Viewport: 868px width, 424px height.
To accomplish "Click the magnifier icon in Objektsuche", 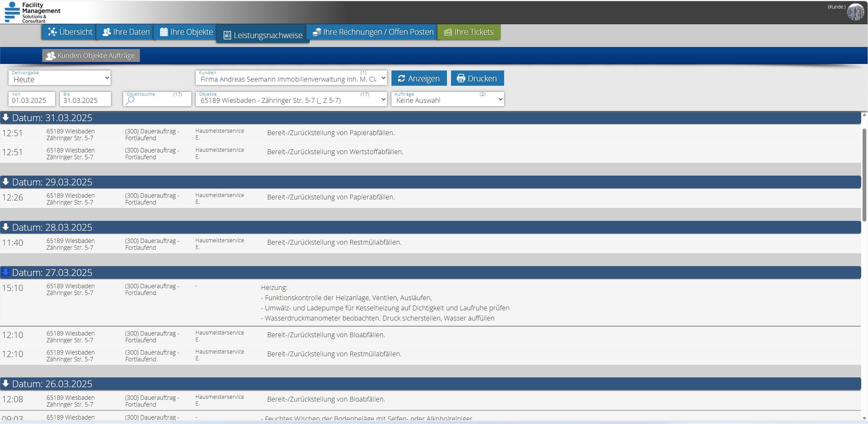I will pos(130,100).
